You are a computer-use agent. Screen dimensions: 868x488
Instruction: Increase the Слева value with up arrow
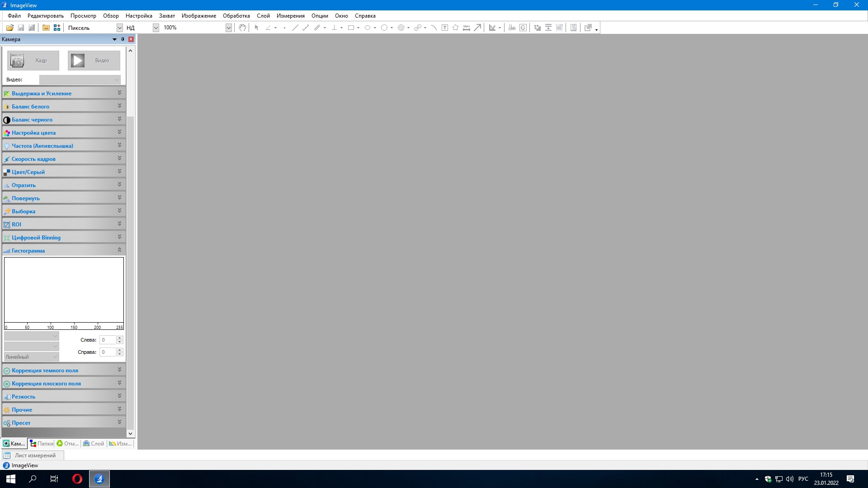pos(120,338)
